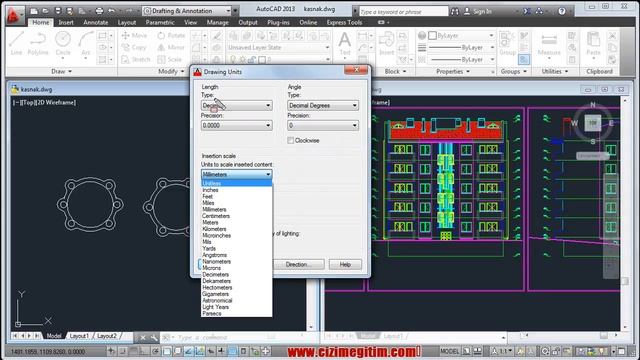Open the ByLayer object color swatch dropdown
This screenshot has height=360, width=640.
(x=462, y=36)
